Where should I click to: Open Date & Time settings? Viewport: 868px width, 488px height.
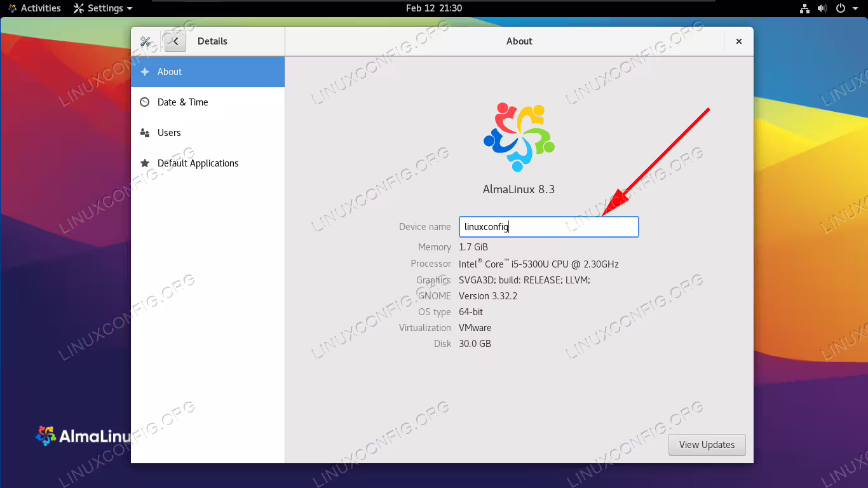click(208, 102)
